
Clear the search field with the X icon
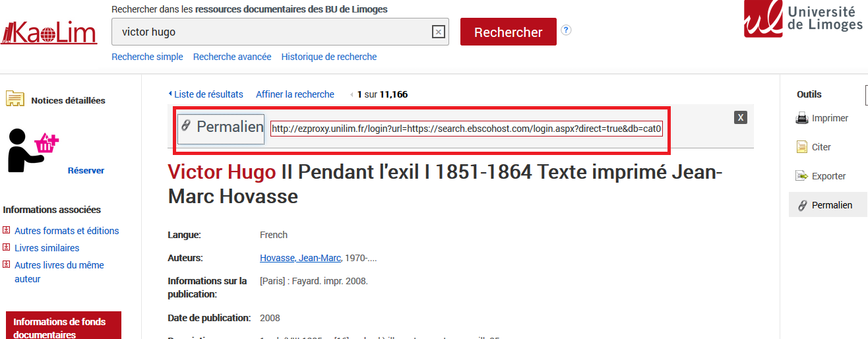coord(438,32)
